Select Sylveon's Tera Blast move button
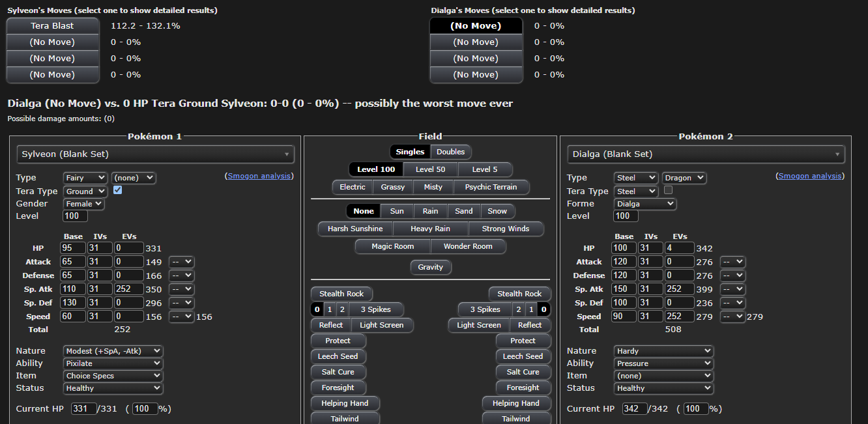Screen dimensions: 868x424 [53, 26]
